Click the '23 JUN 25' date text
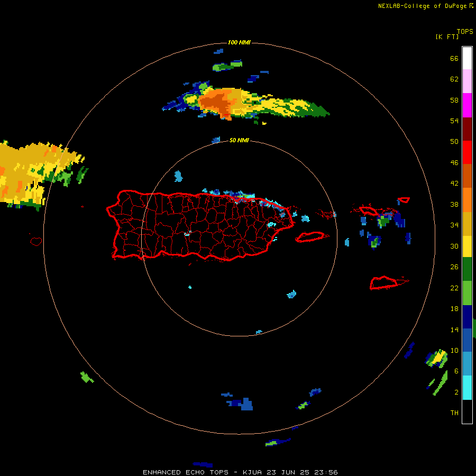 [288, 472]
